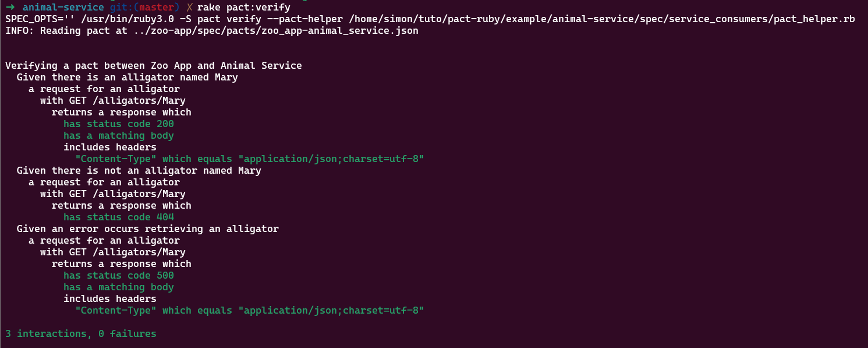Click 'Given there is not an alligator' line
The height and width of the screenshot is (348, 868).
[139, 171]
